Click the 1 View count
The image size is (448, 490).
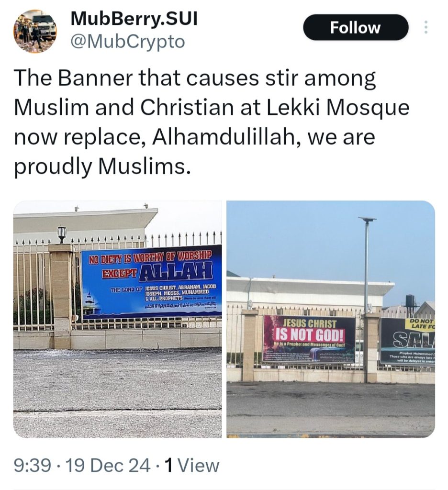(x=191, y=465)
